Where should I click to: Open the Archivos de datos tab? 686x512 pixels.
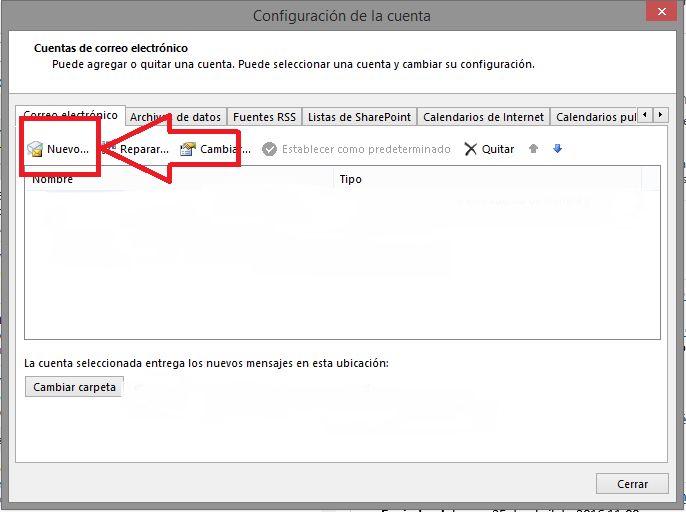point(175,117)
